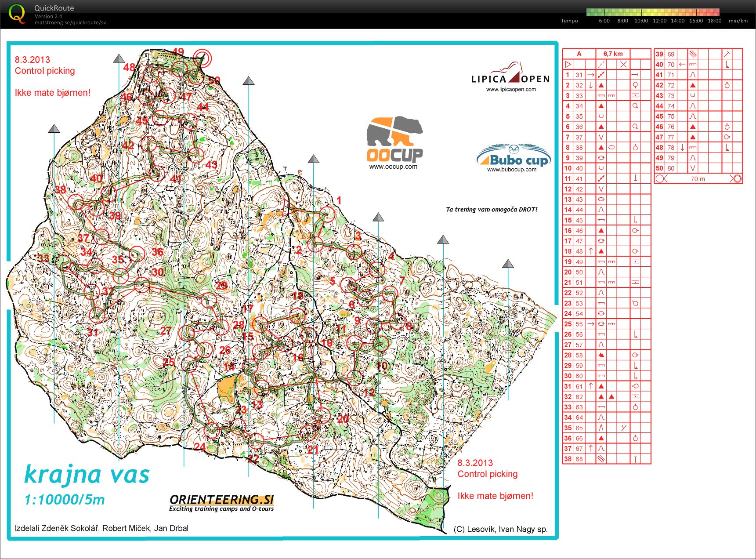Click the Izdelali Zdeněk Sokolář credits line

(x=101, y=528)
